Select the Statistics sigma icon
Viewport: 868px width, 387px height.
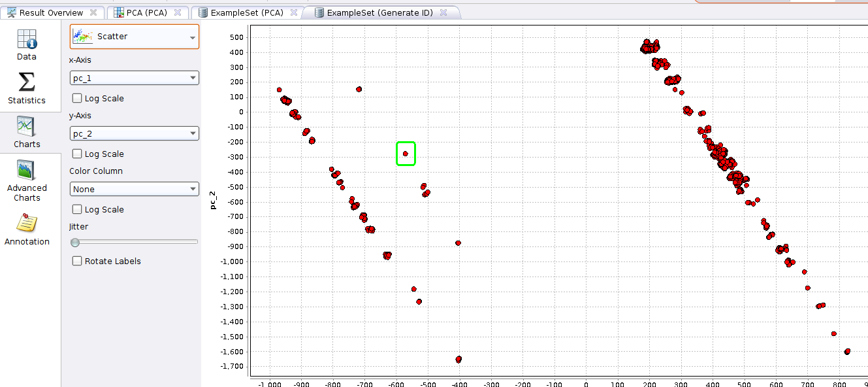click(x=26, y=83)
